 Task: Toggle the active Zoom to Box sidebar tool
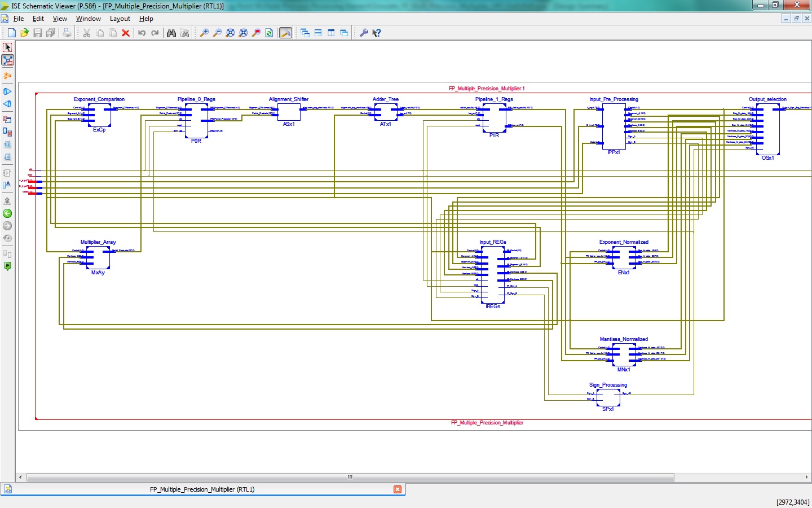[x=7, y=60]
